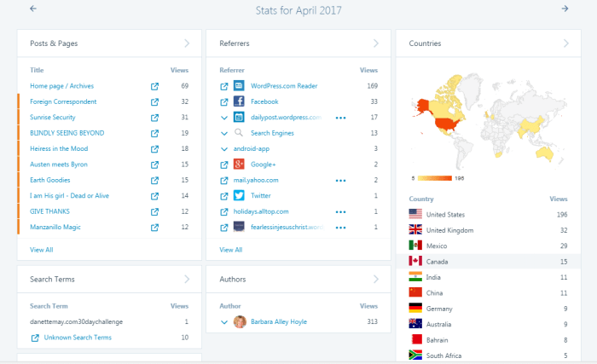
Task: Expand the Search Engines referrer row
Action: (223, 133)
